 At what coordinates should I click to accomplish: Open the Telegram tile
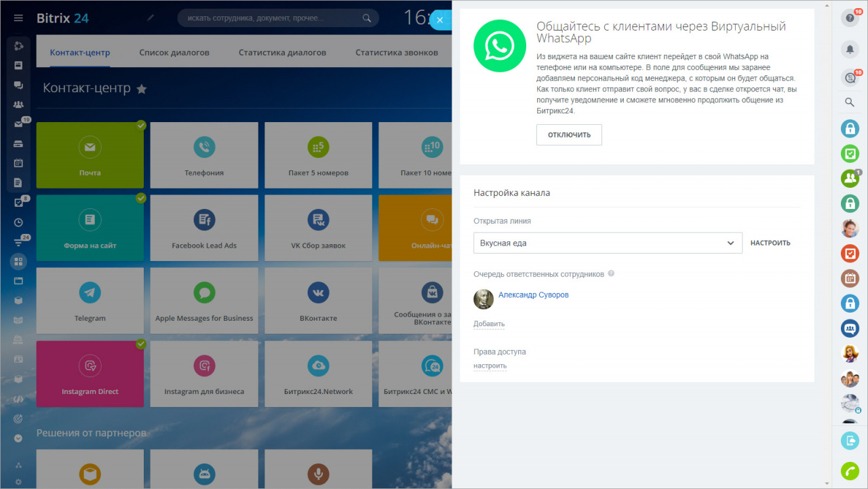coord(90,300)
